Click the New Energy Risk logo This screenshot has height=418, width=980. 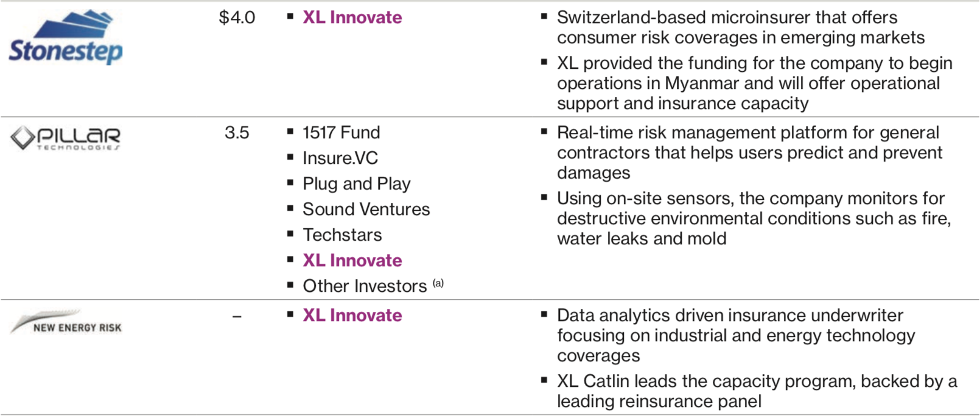coord(66,323)
